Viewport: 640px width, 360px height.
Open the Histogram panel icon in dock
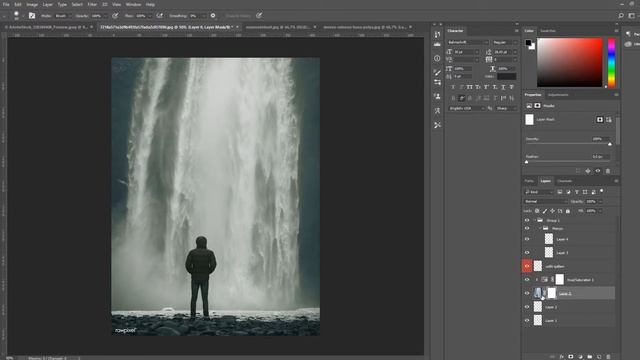(437, 44)
